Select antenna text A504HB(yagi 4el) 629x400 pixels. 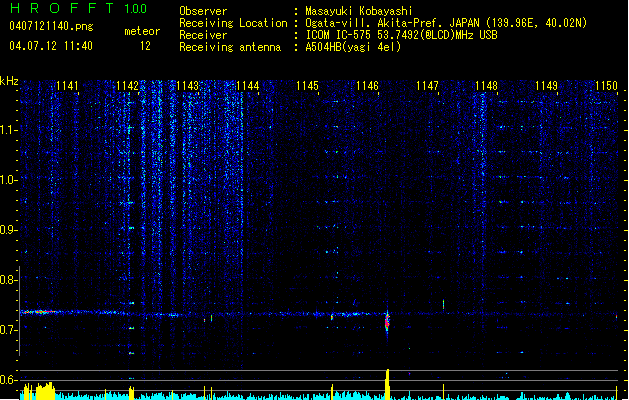(x=353, y=47)
